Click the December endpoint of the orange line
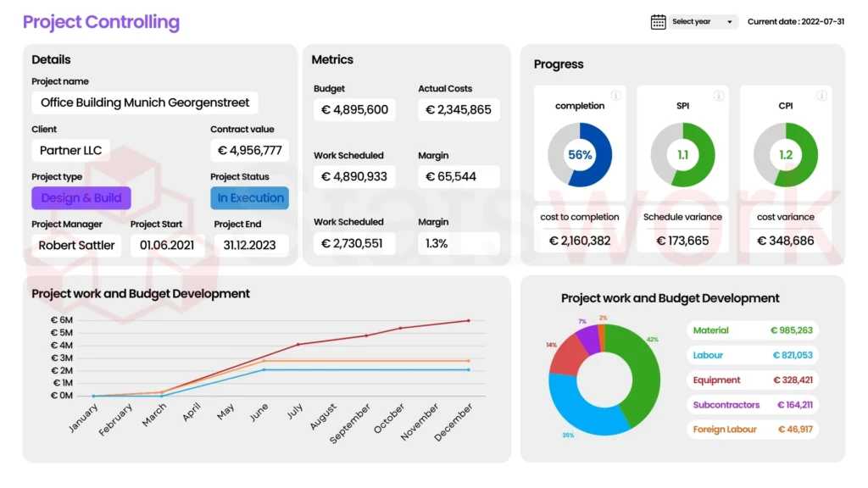The width and height of the screenshot is (868, 488). tap(469, 361)
